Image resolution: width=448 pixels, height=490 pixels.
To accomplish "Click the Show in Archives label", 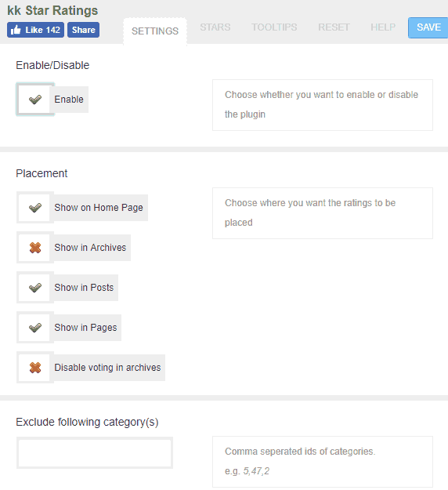I will [x=90, y=248].
